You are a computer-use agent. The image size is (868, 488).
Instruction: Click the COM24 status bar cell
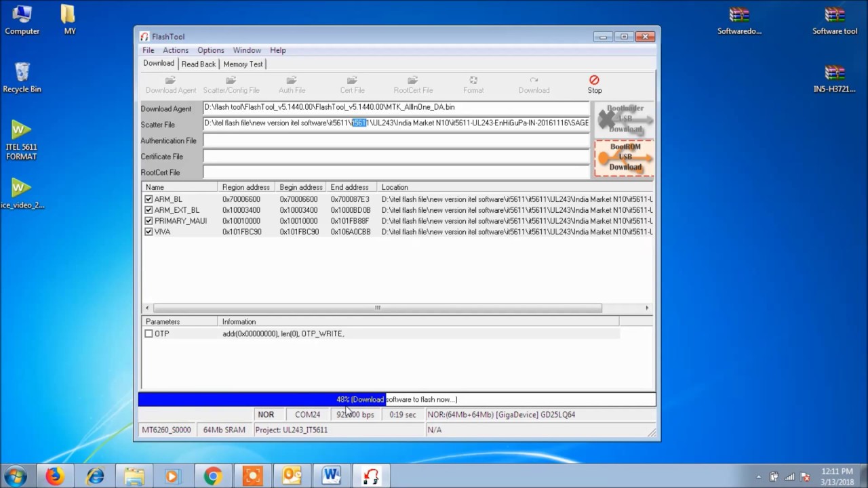pos(307,414)
